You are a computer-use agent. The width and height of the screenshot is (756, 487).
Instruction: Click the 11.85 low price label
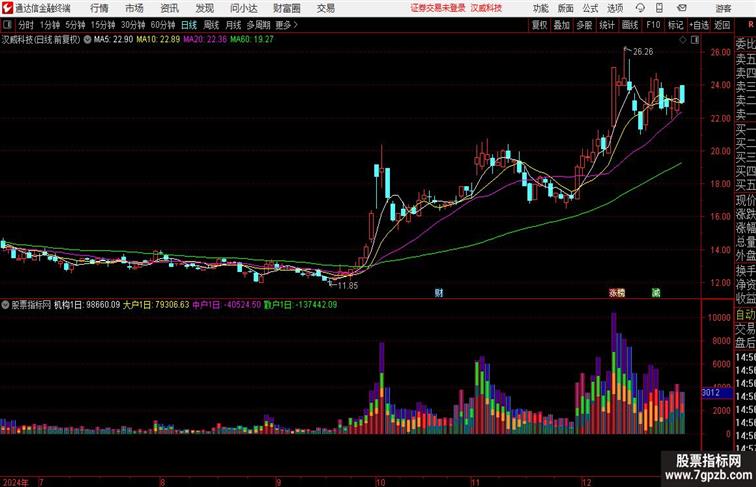click(x=348, y=285)
